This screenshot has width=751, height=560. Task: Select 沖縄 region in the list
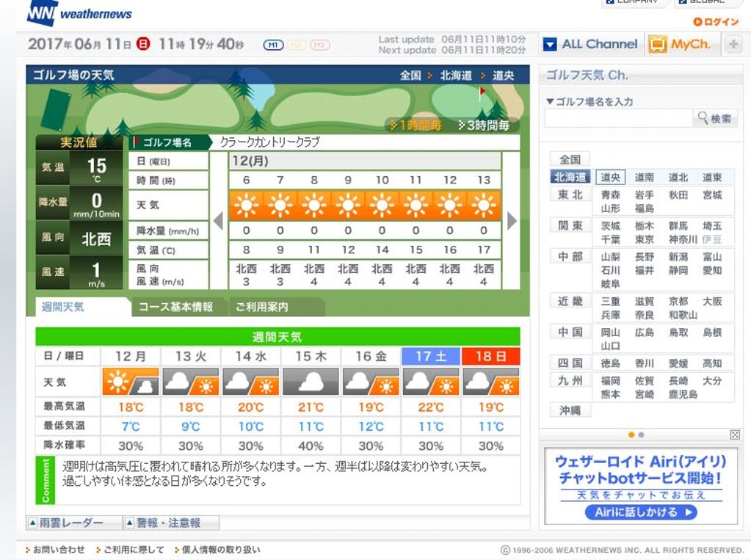pos(570,410)
